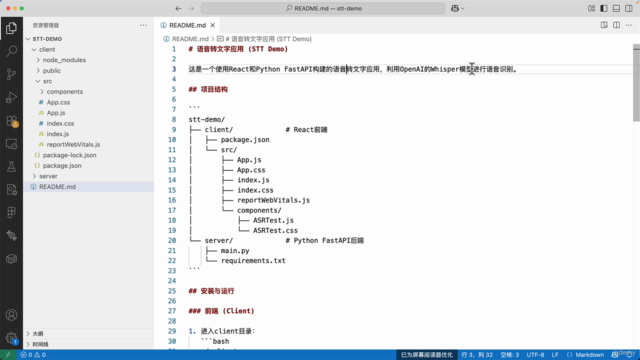
Task: Click the Copilot status icon in status bar
Action: coord(615,355)
